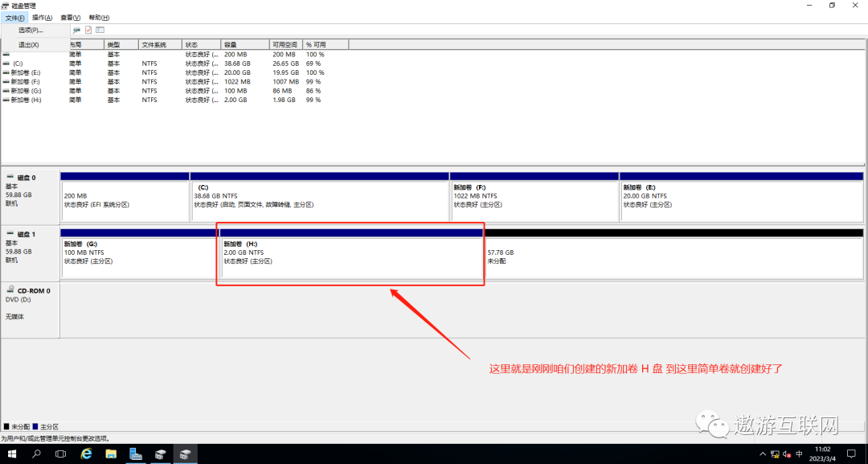Click the CD-ROM 0 disc icon
This screenshot has height=464, width=868.
pyautogui.click(x=10, y=289)
